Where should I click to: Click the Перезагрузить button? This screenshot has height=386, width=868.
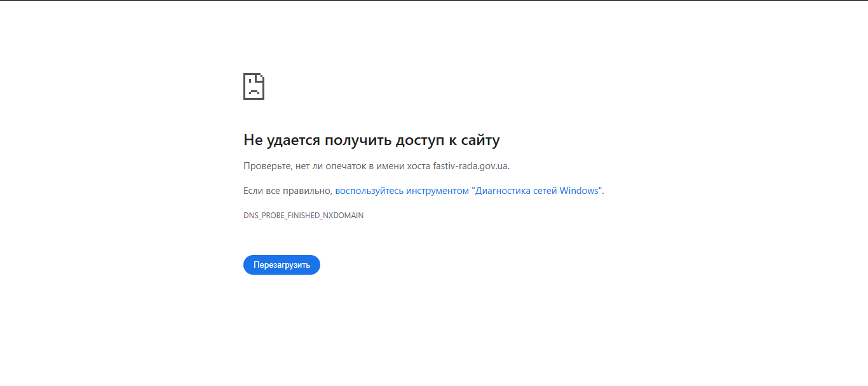281,265
